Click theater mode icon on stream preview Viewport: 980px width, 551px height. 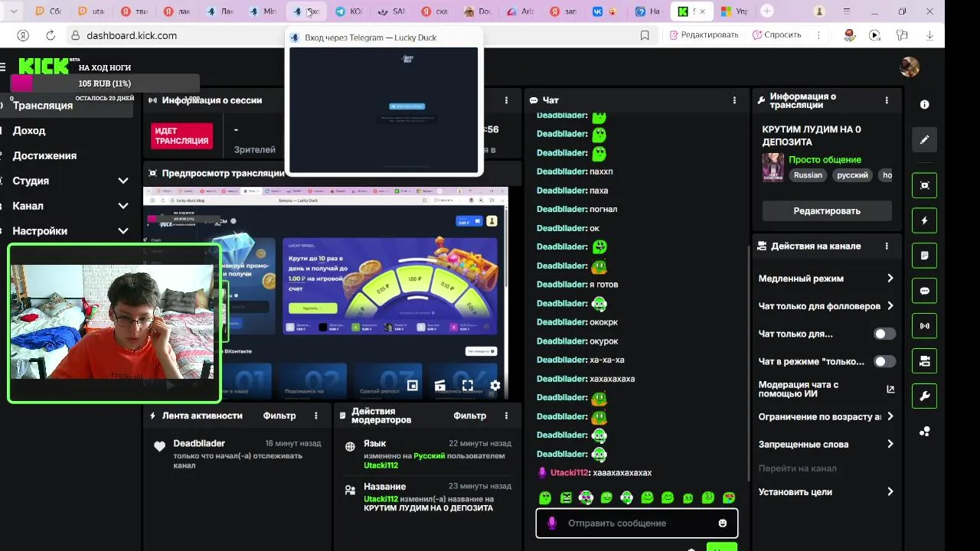click(x=439, y=385)
